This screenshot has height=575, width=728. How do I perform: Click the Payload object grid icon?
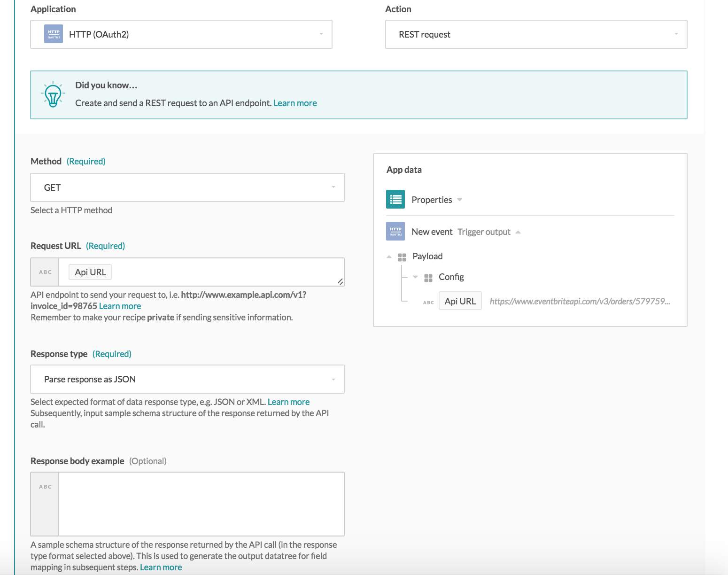click(402, 256)
